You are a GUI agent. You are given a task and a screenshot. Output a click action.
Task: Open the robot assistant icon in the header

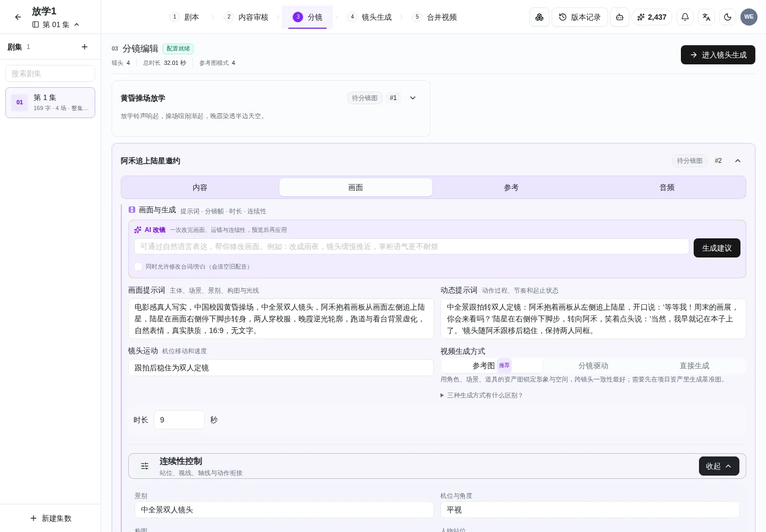[620, 17]
